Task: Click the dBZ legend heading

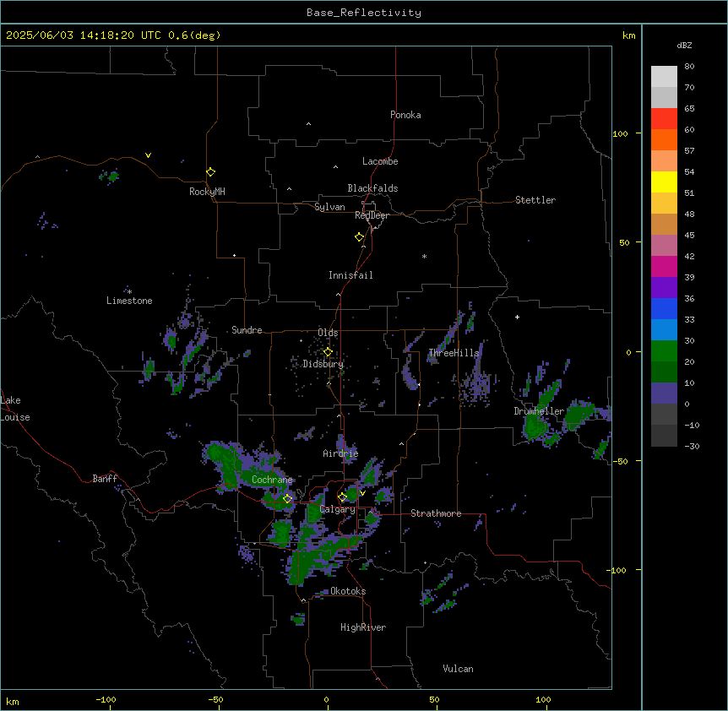Action: click(x=684, y=46)
